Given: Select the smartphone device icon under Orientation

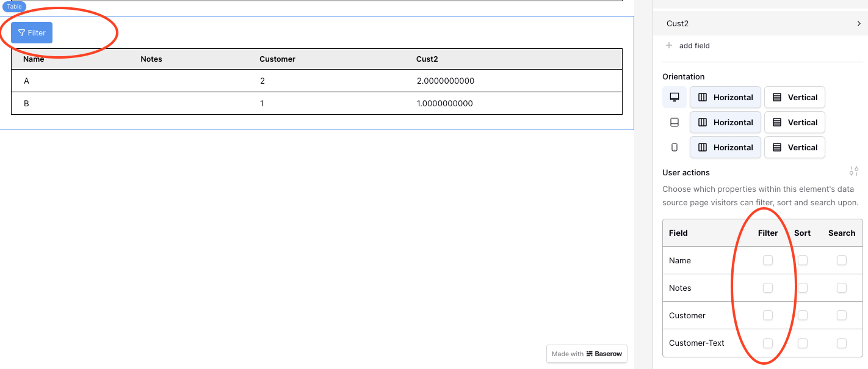Looking at the screenshot, I should [675, 147].
